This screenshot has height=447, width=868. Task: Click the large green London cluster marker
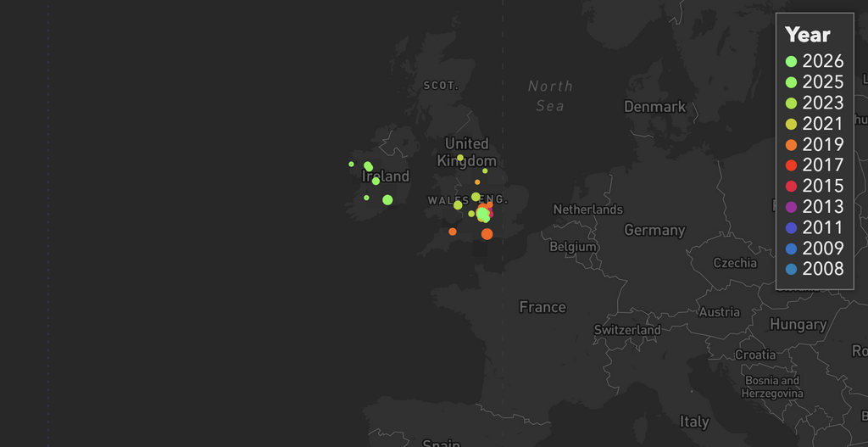point(482,213)
